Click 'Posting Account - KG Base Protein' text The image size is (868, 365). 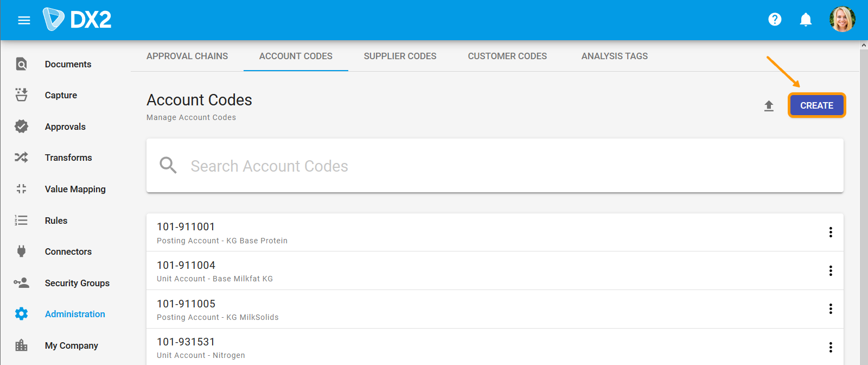coord(222,241)
